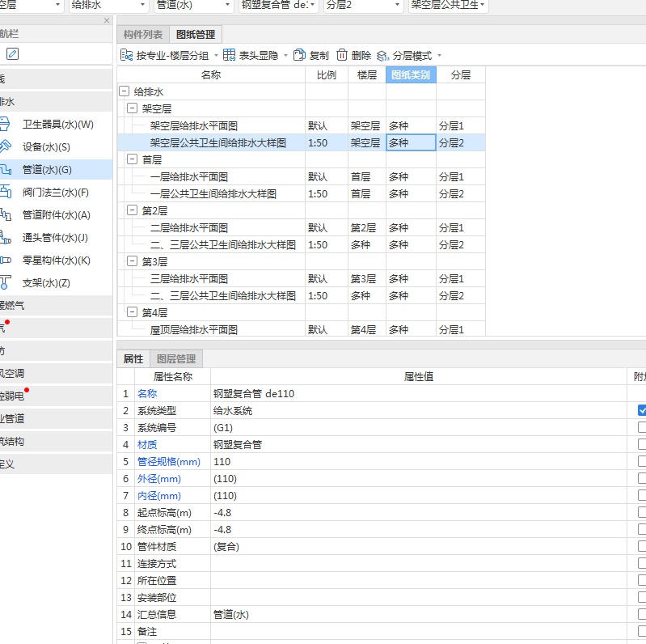Screen dimensions: 646x644
Task: Close the navigation panel with X
Action: pos(107,20)
